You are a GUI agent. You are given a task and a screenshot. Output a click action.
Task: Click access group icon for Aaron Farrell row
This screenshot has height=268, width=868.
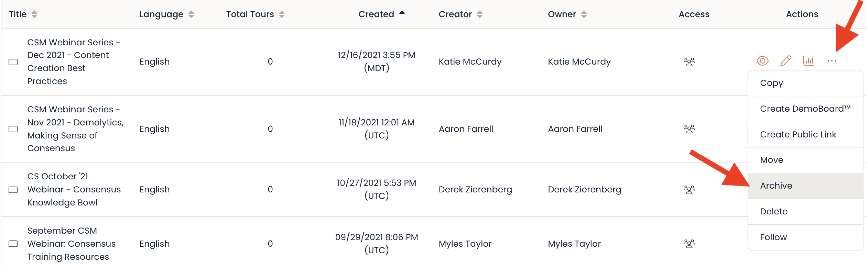tap(689, 129)
